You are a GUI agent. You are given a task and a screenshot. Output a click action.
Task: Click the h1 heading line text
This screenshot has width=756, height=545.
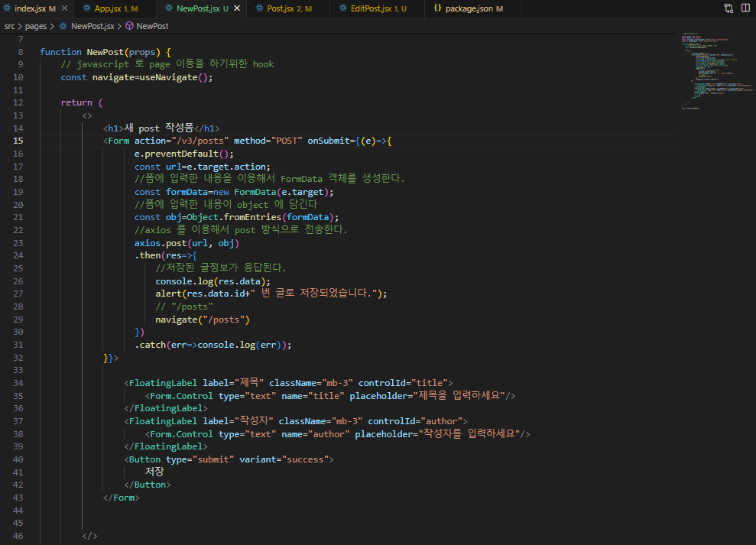pyautogui.click(x=161, y=128)
